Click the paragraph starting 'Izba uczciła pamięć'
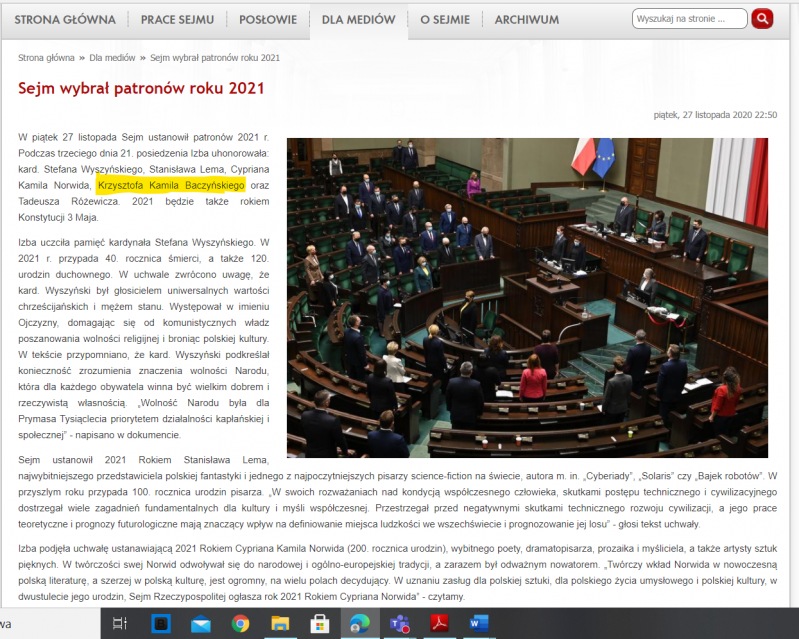The height and width of the screenshot is (639, 799). tap(144, 338)
